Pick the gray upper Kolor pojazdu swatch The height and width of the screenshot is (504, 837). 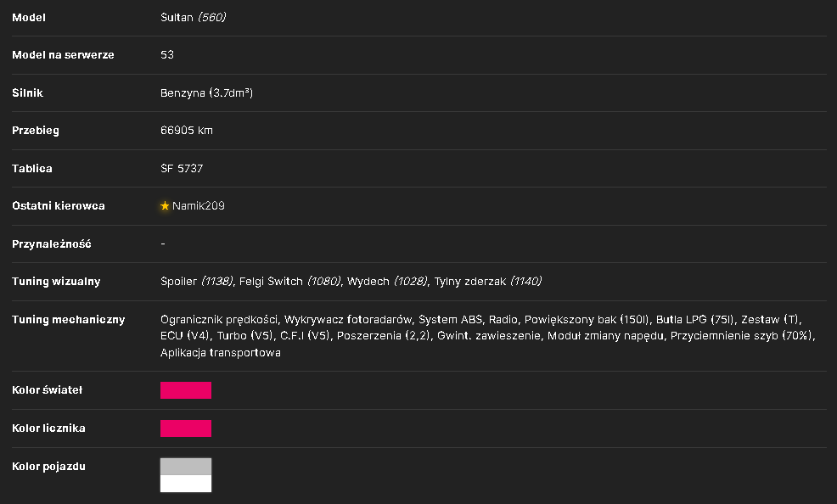(x=186, y=467)
